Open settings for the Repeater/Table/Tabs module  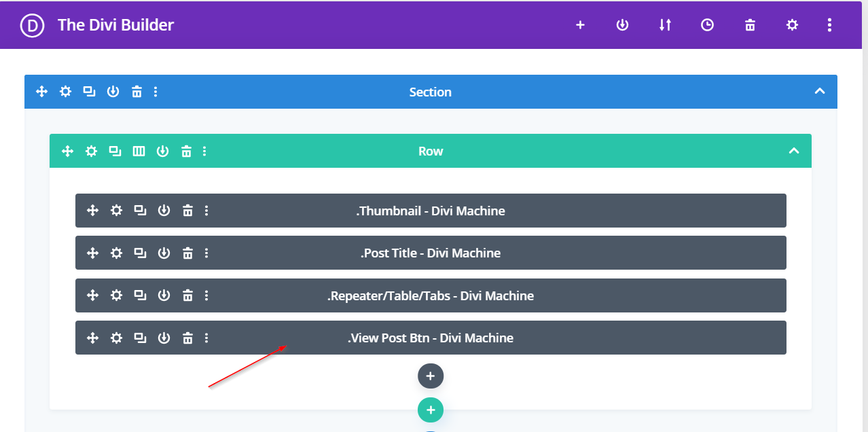(x=116, y=295)
